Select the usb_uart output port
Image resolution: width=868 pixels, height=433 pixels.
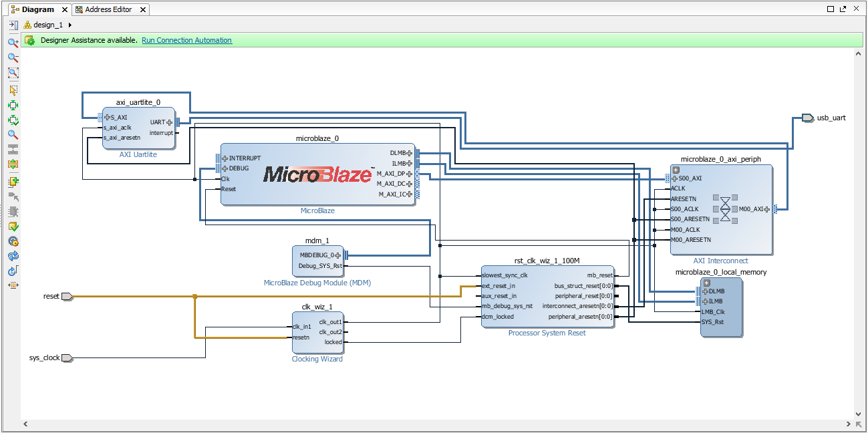coord(808,118)
